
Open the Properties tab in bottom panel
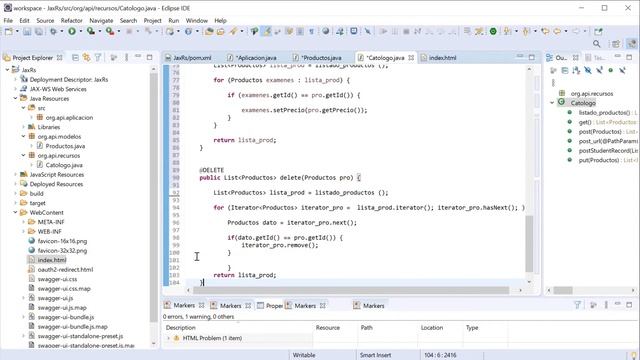tap(271, 305)
